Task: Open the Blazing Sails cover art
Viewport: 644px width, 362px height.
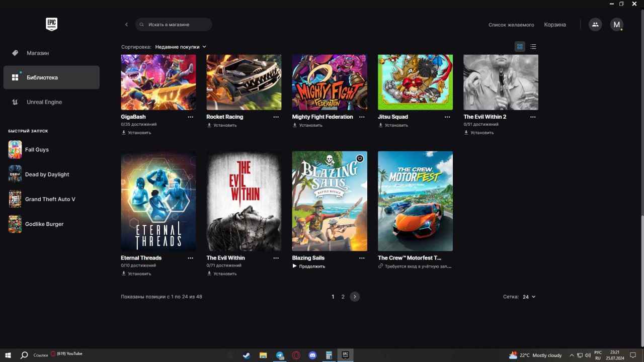Action: (x=330, y=201)
